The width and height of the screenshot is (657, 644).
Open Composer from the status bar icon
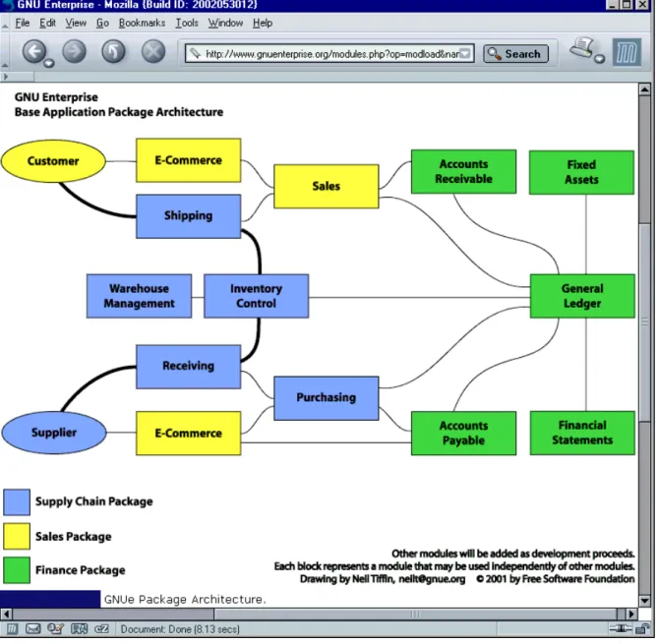point(55,628)
